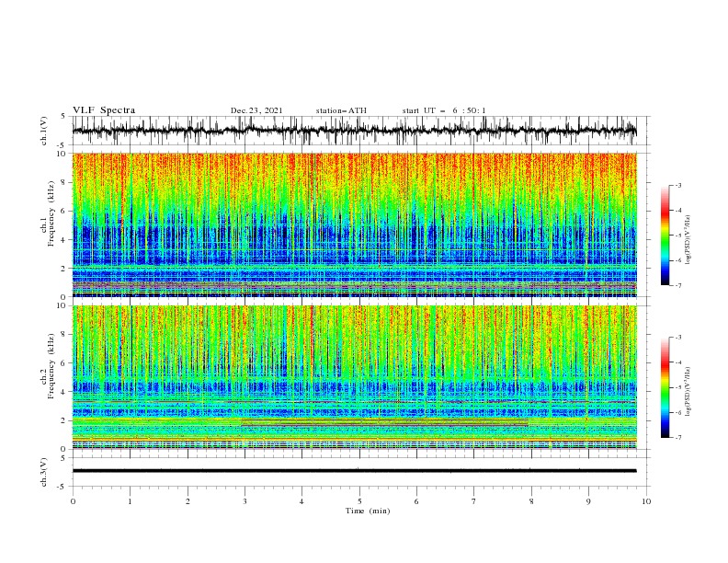Click the "VLF Spectra" title text

104,110
